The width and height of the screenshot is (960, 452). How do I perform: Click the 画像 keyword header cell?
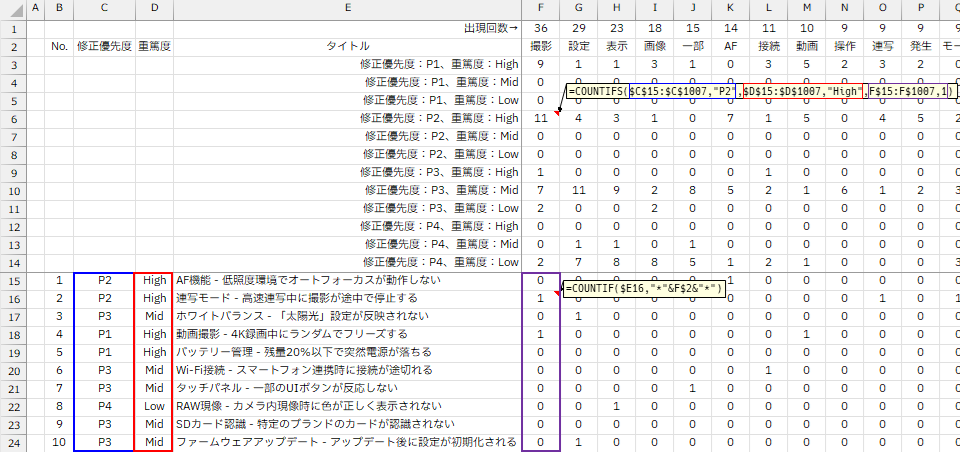655,47
